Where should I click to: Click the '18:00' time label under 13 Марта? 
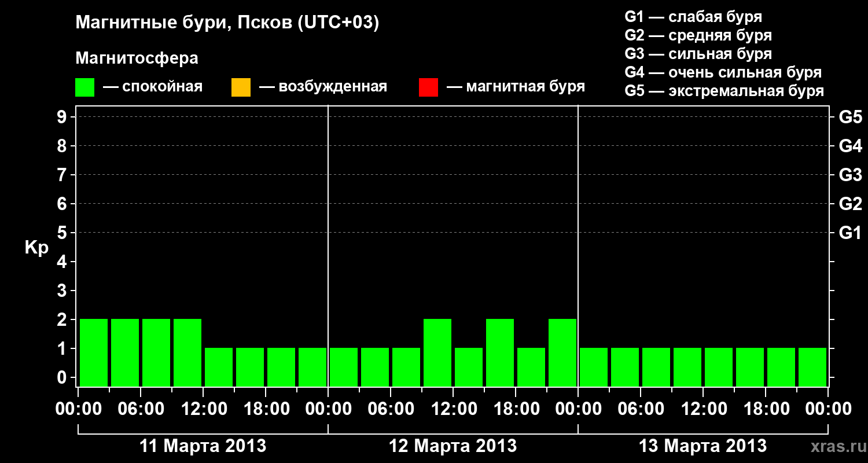[x=766, y=409]
